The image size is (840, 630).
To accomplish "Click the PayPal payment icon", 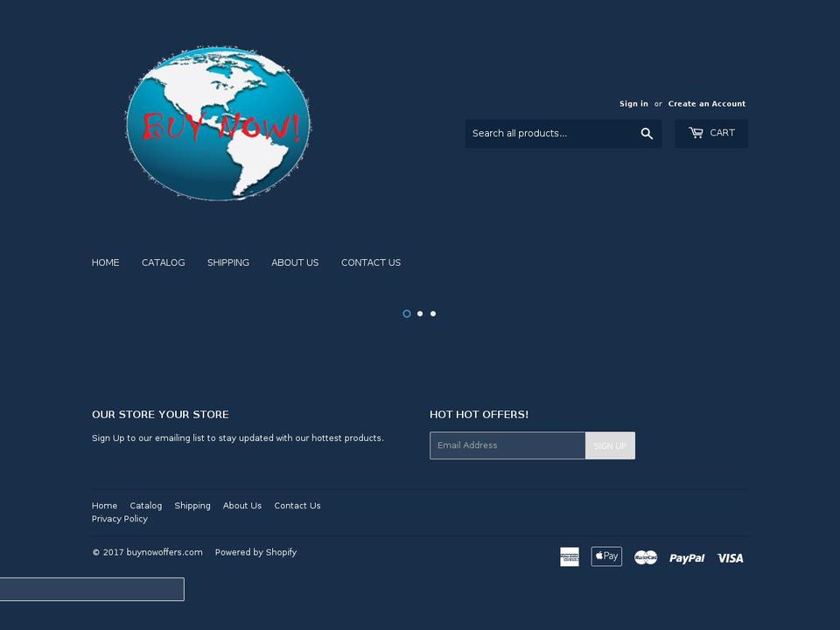I will point(687,558).
